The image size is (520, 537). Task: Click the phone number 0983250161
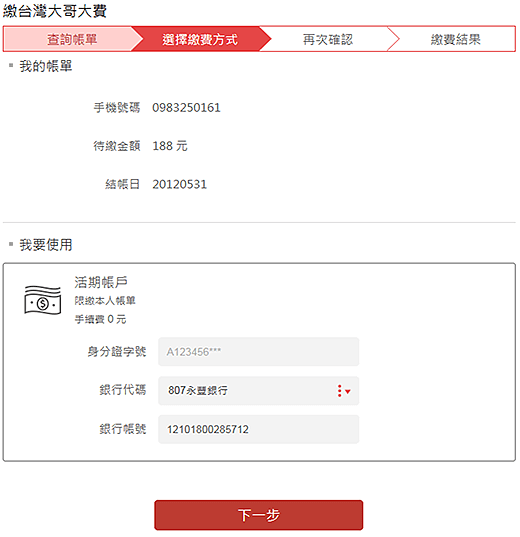[x=186, y=108]
